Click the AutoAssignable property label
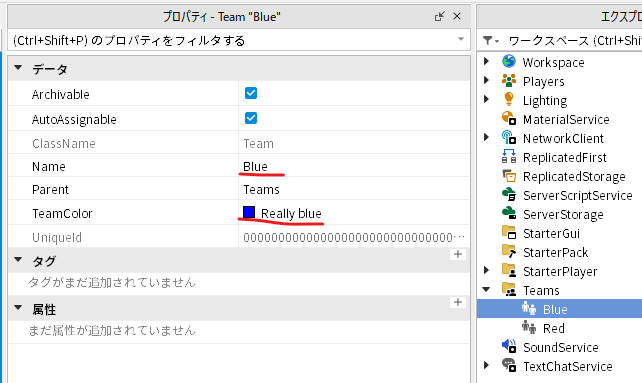Image resolution: width=642 pixels, height=383 pixels. click(74, 119)
